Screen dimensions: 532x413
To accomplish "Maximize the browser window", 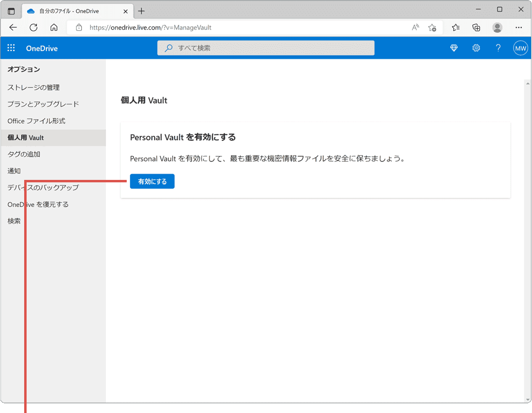I will (500, 10).
